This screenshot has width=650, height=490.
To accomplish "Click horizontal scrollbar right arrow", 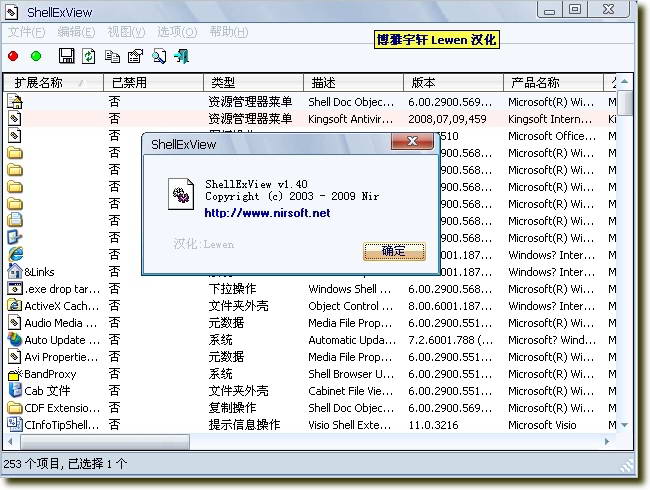I will [607, 441].
